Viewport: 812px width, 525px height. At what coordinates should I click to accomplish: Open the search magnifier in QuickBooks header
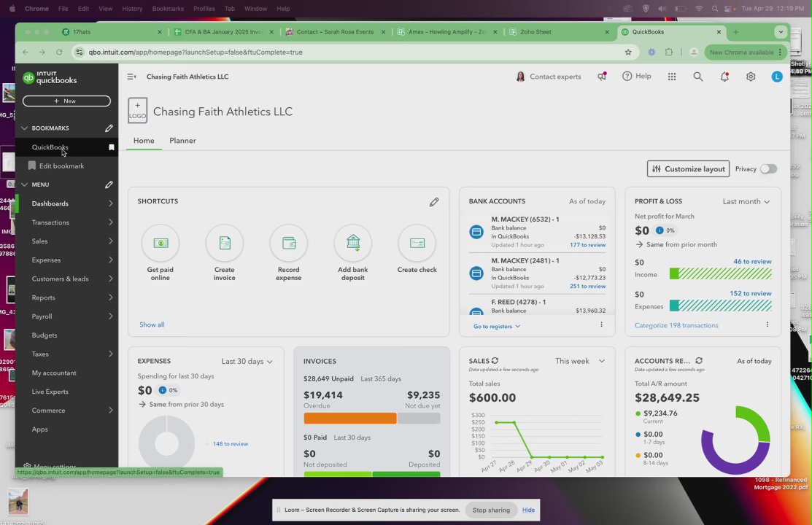(x=698, y=77)
